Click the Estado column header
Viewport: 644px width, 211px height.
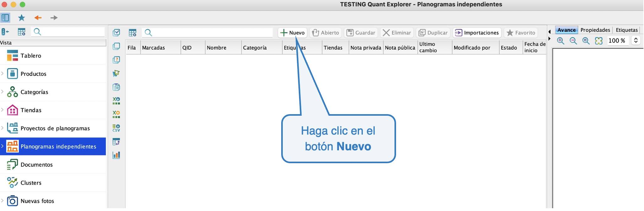click(x=511, y=47)
